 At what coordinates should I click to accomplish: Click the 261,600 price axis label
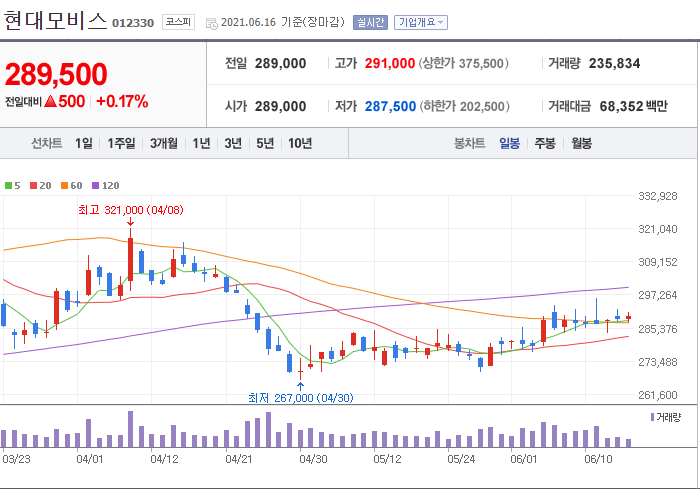coord(658,395)
